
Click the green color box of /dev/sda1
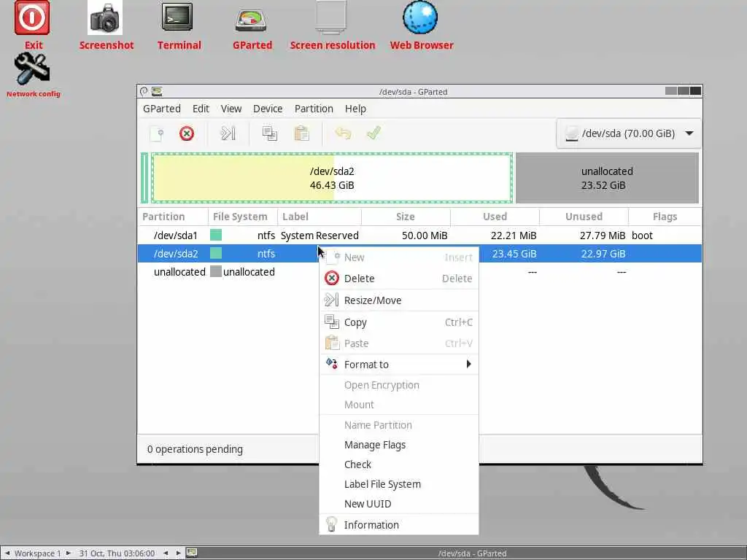pyautogui.click(x=216, y=235)
